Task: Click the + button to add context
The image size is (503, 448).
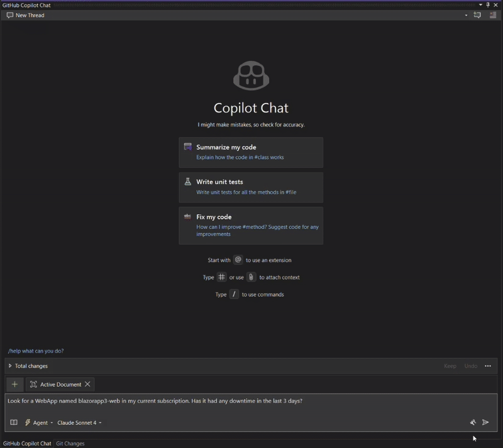Action: coord(14,384)
